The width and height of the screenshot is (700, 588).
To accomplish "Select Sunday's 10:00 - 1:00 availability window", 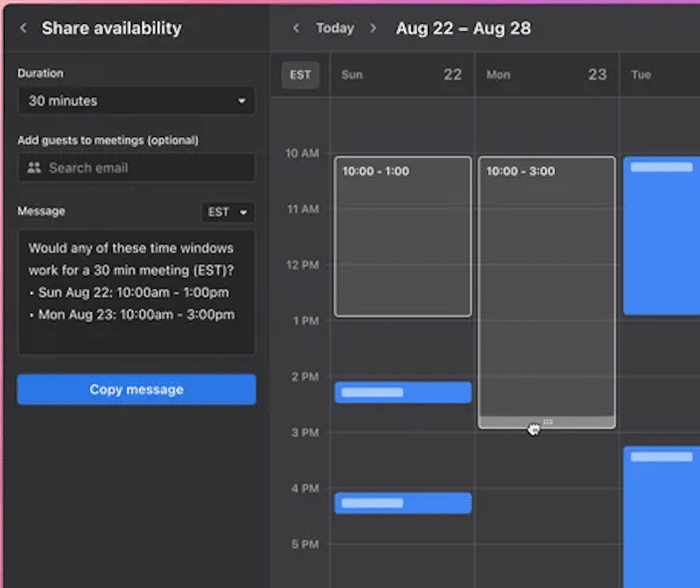I will click(x=403, y=237).
